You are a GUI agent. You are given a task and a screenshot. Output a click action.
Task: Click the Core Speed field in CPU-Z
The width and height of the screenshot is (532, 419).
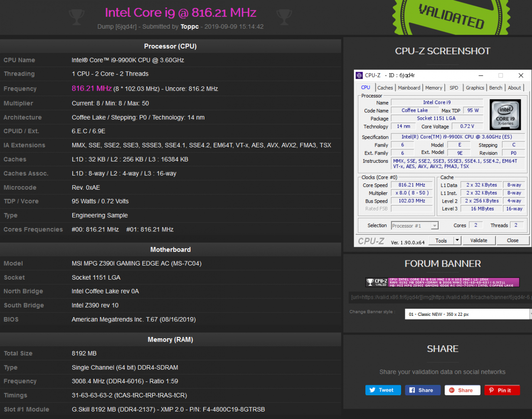(411, 185)
